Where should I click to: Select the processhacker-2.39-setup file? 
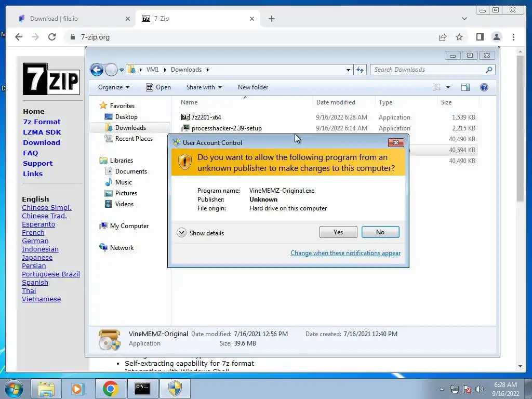(x=221, y=128)
